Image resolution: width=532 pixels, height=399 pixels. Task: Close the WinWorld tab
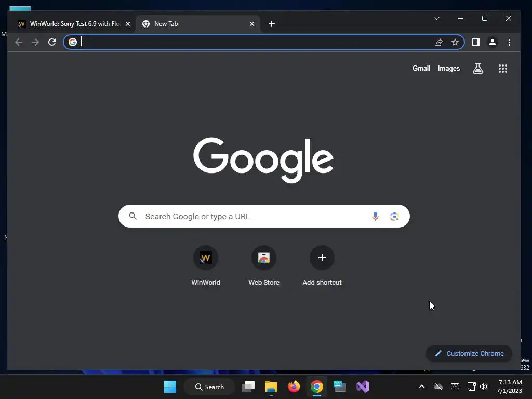(x=128, y=24)
